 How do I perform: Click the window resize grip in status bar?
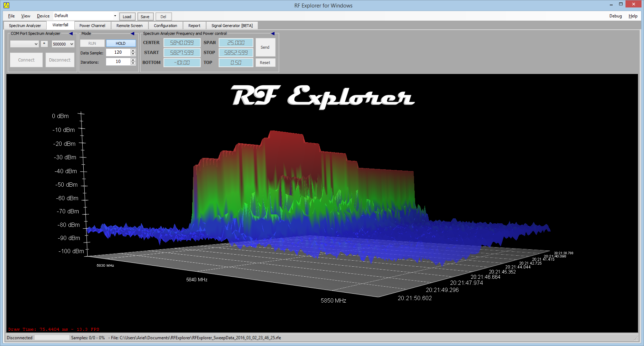(636, 338)
